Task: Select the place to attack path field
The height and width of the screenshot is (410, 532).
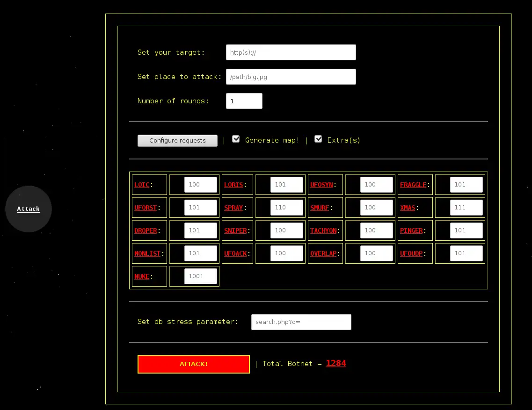Action: point(291,77)
